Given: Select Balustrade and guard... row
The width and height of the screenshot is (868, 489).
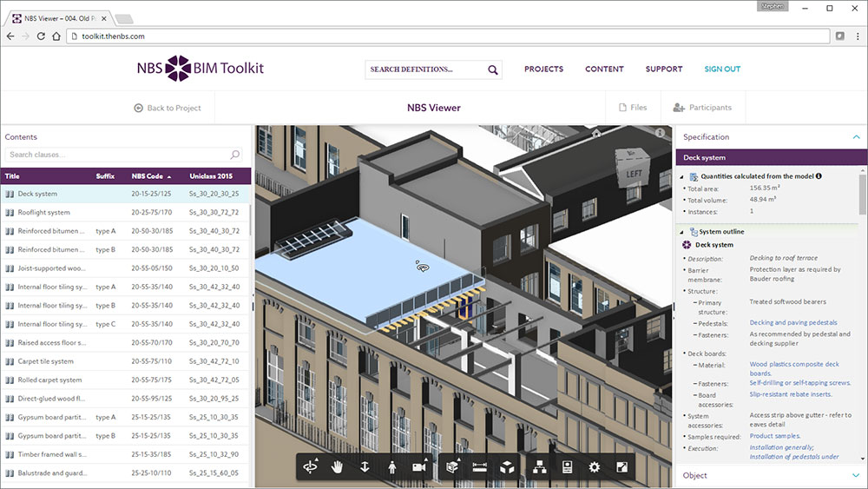Looking at the screenshot, I should pyautogui.click(x=126, y=473).
